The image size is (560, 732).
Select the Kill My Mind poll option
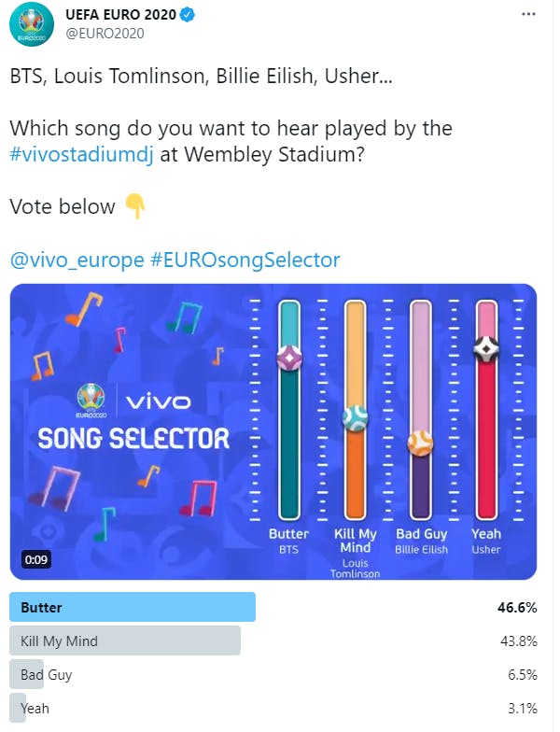pyautogui.click(x=273, y=640)
